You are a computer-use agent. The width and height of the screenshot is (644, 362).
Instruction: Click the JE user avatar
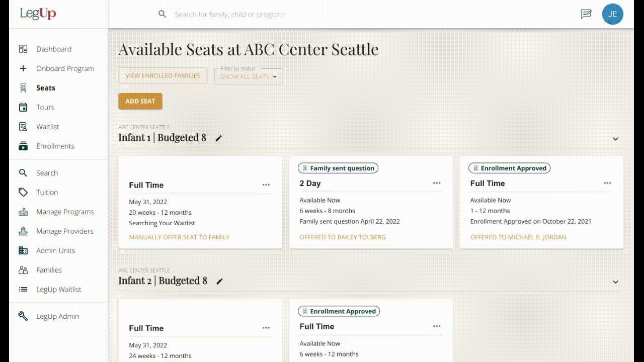[x=612, y=14]
